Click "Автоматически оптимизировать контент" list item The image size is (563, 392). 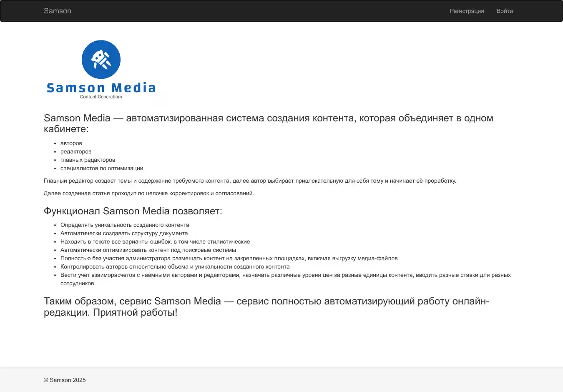148,250
